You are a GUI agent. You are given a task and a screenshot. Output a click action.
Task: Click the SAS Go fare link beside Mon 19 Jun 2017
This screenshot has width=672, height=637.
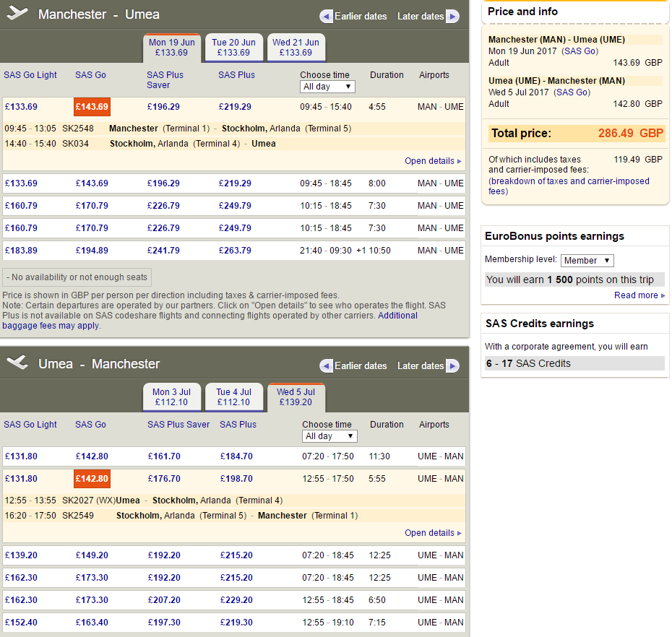point(580,51)
